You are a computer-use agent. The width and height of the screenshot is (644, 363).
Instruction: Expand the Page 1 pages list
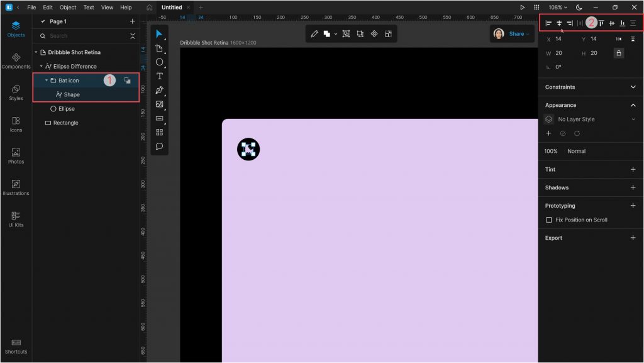click(43, 21)
